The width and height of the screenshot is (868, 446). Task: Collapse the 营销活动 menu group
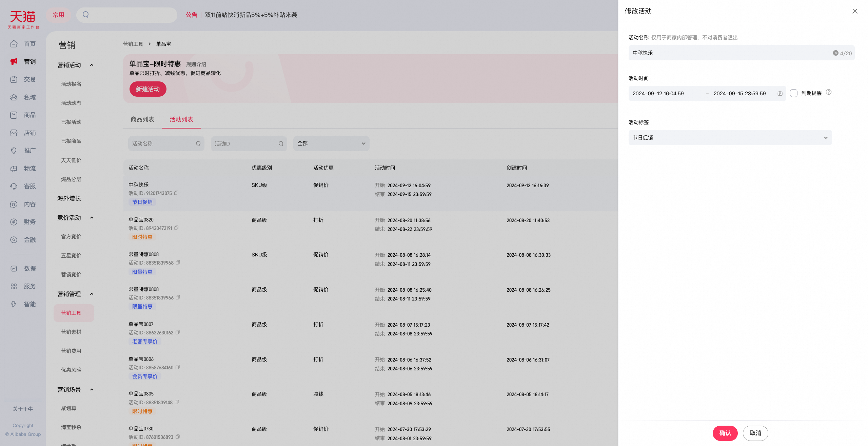[x=92, y=65]
